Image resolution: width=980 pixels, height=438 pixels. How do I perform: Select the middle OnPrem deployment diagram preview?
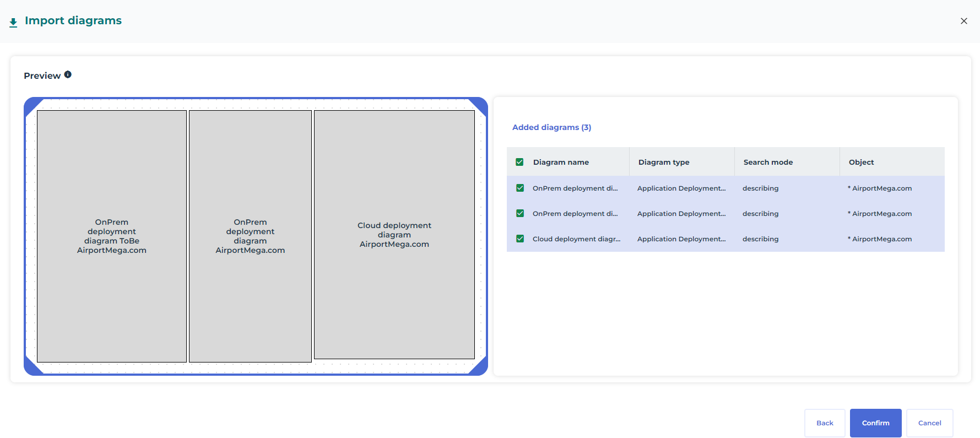(x=250, y=236)
